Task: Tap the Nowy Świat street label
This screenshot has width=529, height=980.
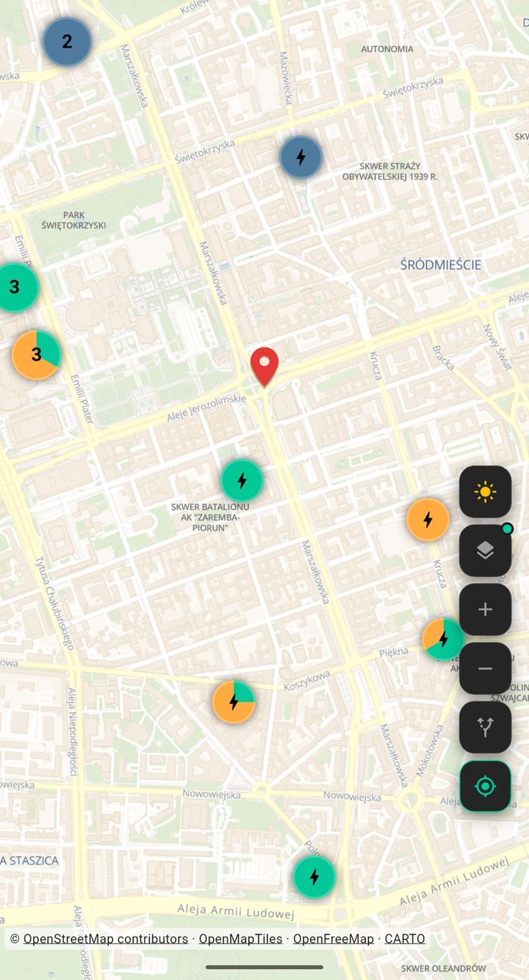Action: 497,348
